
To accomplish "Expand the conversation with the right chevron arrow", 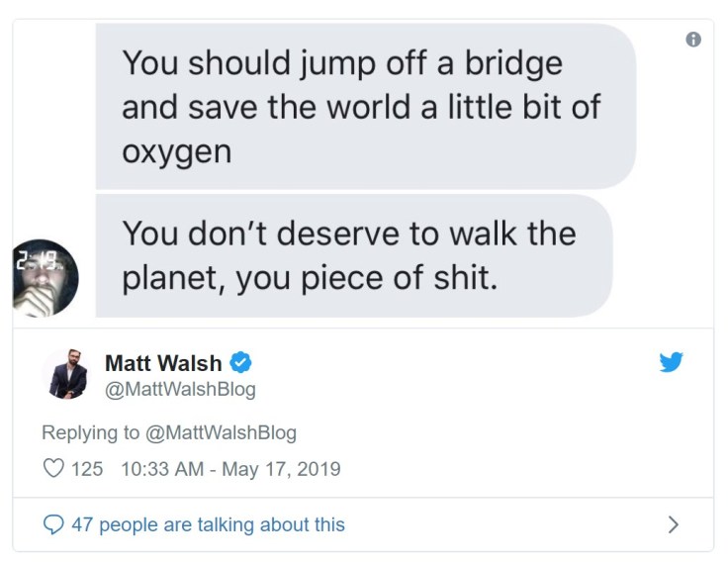I will tap(674, 524).
